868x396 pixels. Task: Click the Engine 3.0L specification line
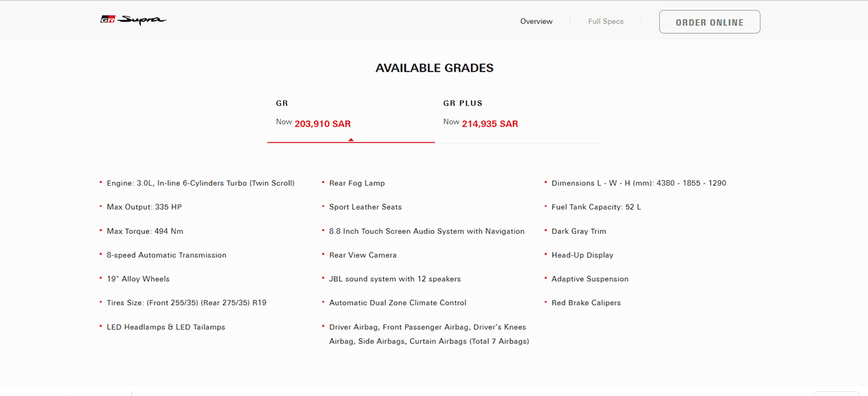click(x=201, y=184)
